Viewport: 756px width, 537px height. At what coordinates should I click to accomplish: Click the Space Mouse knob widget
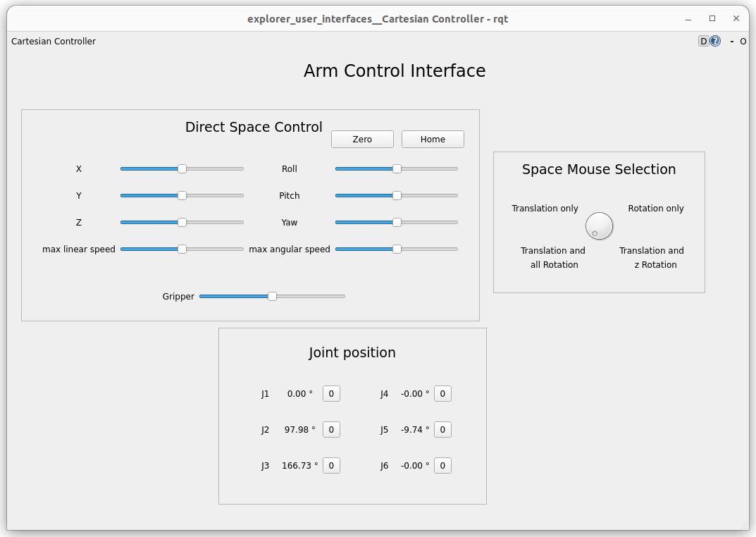pyautogui.click(x=599, y=226)
